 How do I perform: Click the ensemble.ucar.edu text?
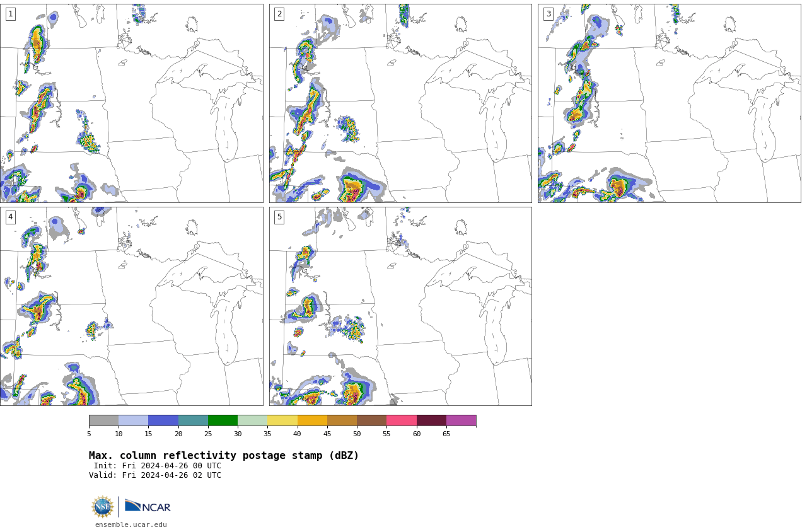131,524
